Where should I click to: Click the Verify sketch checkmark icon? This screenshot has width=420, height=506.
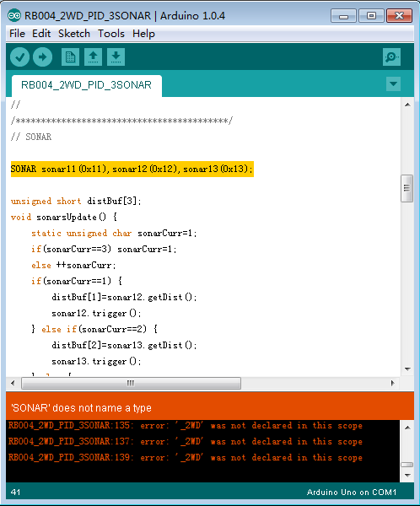19,57
